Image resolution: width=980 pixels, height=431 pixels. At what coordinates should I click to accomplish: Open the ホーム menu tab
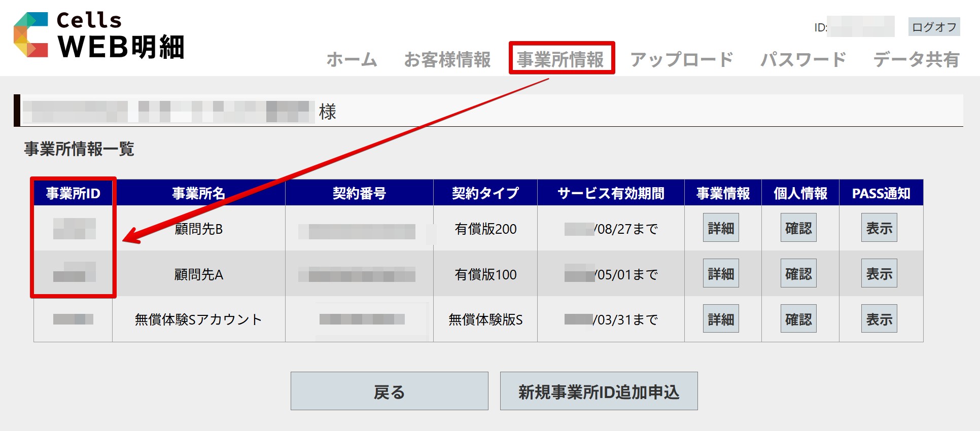(x=352, y=59)
